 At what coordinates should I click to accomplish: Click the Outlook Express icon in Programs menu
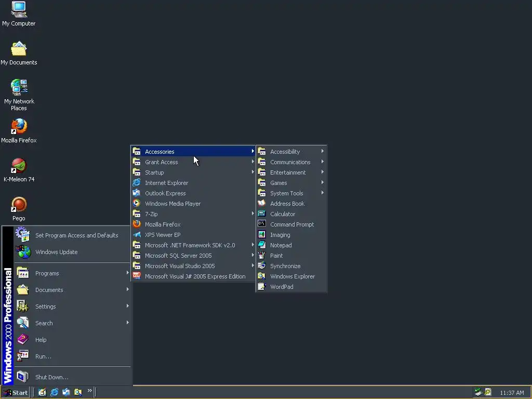(x=137, y=193)
